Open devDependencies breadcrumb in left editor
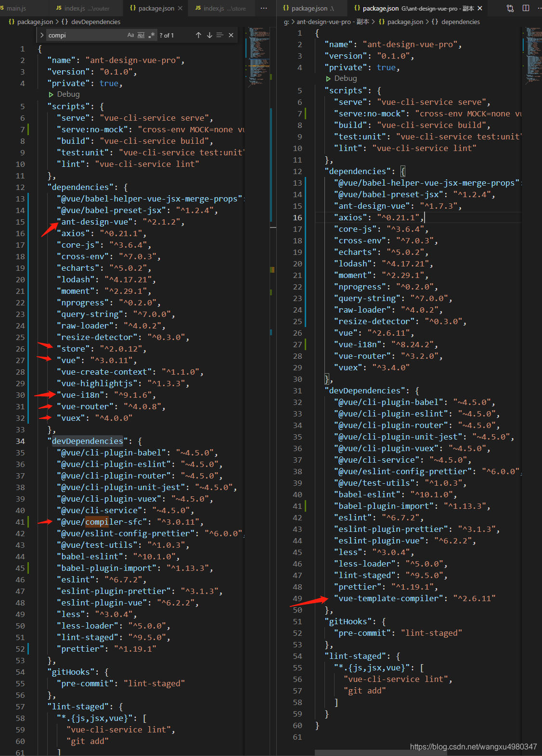542x756 pixels. tap(96, 22)
